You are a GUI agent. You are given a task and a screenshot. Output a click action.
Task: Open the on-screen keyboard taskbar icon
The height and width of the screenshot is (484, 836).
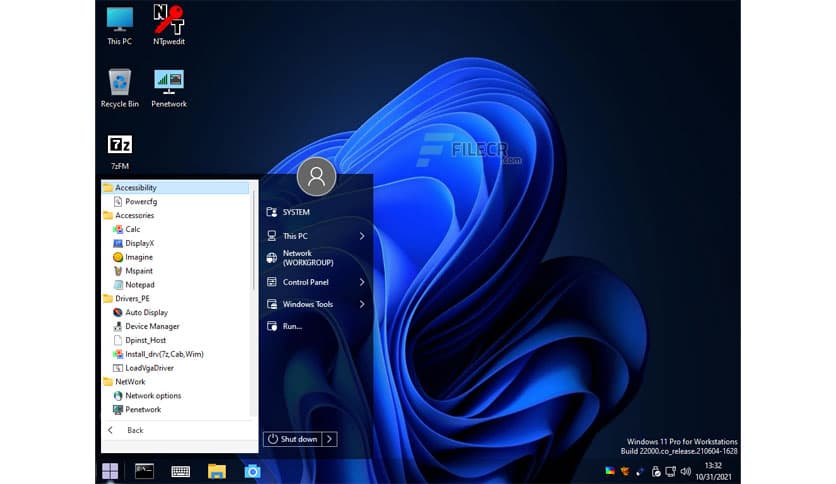tap(181, 471)
